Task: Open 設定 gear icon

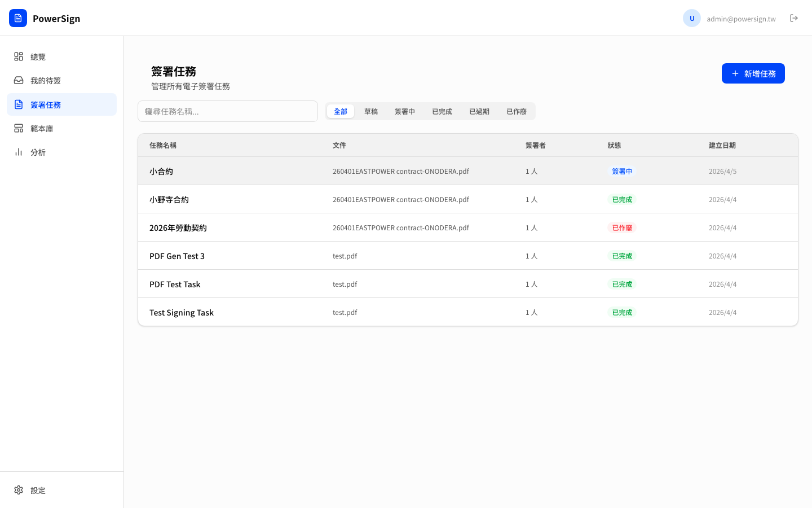Action: click(x=19, y=490)
